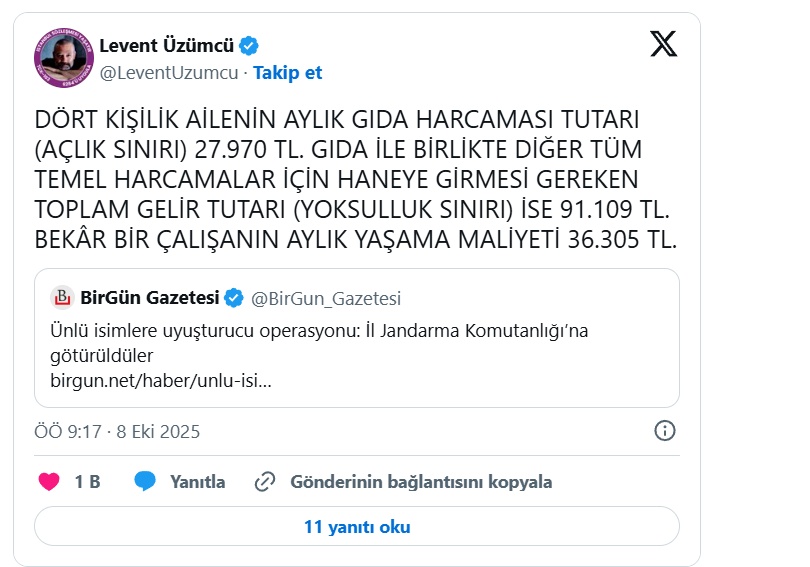Click the reply speech bubble icon
Viewport: 810px width, 567px height.
(146, 482)
